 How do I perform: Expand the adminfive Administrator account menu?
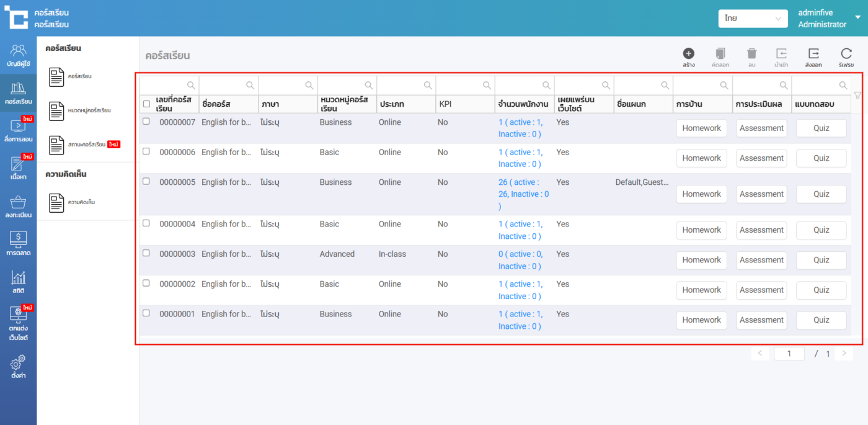tap(857, 17)
